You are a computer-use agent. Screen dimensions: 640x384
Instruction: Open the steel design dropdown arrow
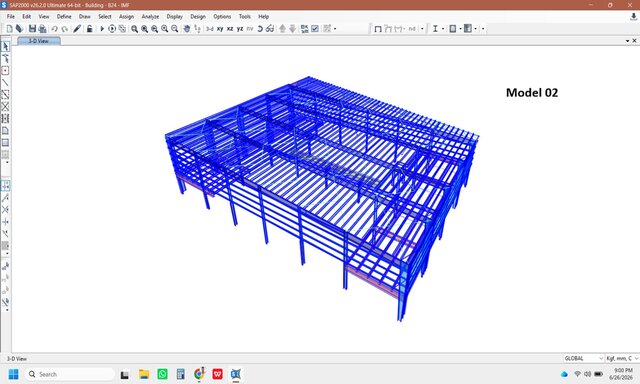443,29
